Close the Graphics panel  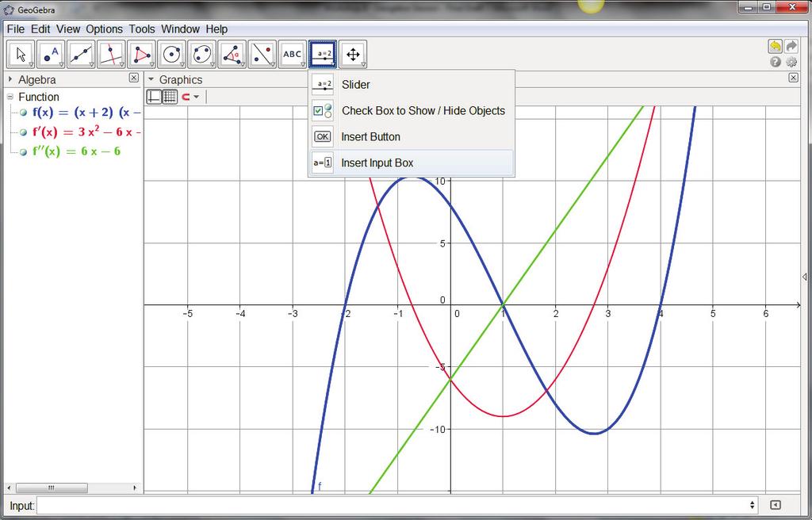point(793,78)
